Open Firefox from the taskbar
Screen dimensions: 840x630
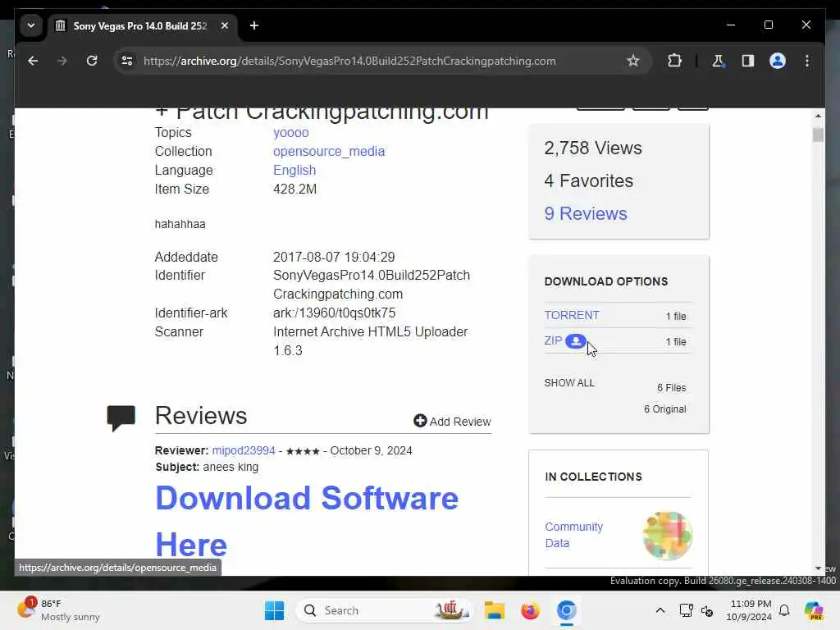[x=530, y=610]
